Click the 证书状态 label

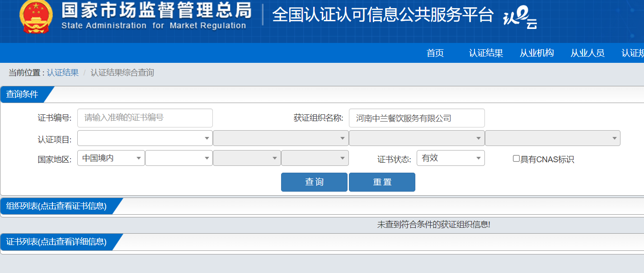click(x=394, y=159)
